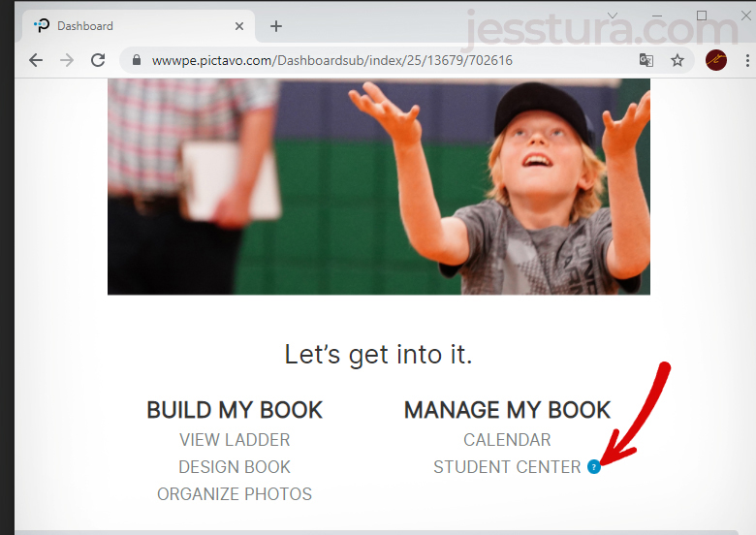Open the Chrome three-dot menu
This screenshot has width=756, height=535.
tap(747, 60)
